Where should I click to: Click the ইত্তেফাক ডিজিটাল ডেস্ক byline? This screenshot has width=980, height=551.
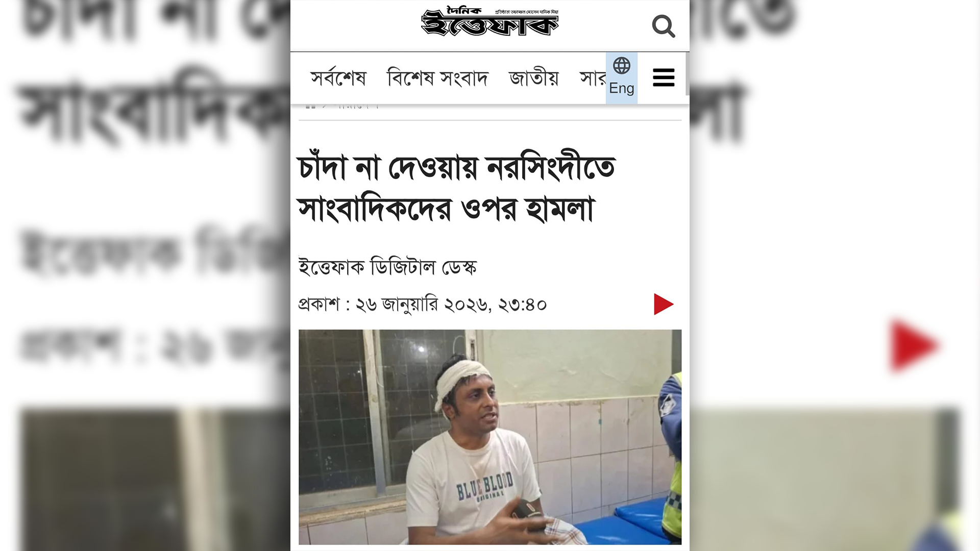[x=387, y=267]
